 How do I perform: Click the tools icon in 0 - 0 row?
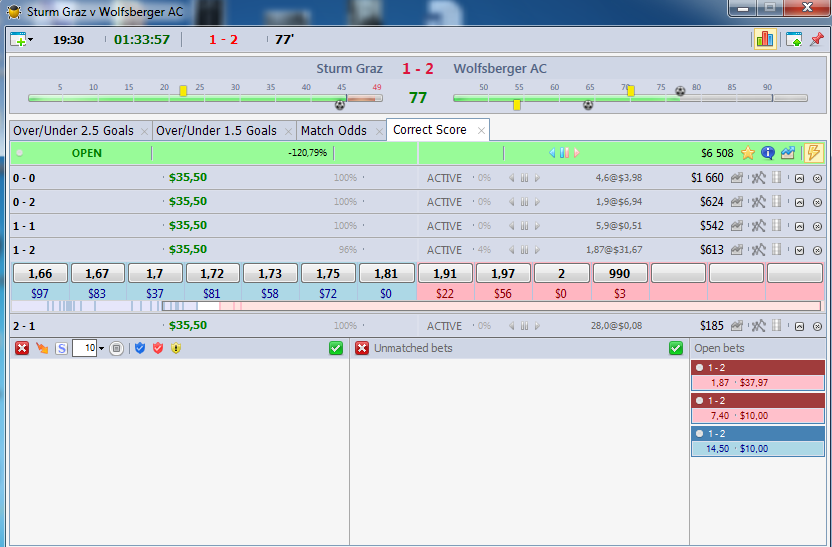(758, 178)
